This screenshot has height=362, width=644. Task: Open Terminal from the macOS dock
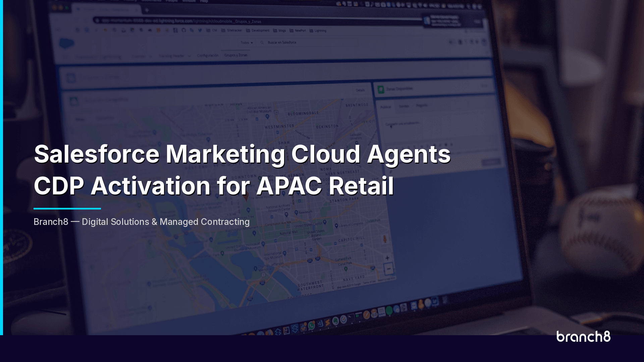(351, 317)
